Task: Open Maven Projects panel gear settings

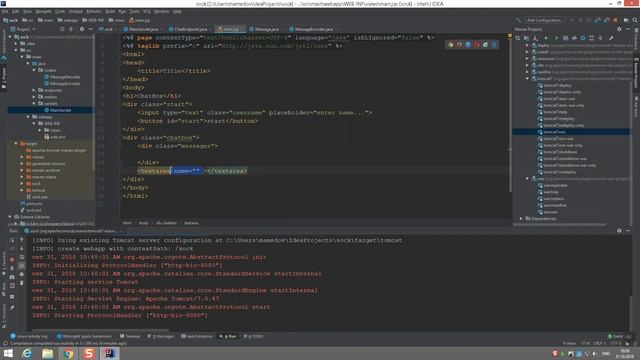Action: [619, 29]
